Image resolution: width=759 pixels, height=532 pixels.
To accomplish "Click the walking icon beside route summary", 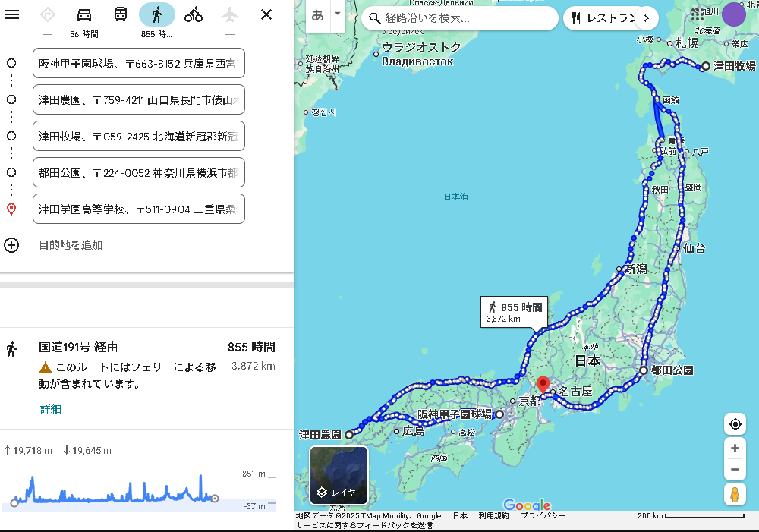I will click(11, 349).
